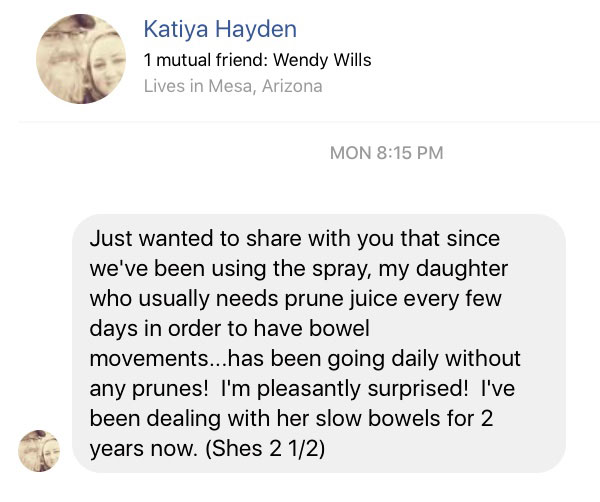This screenshot has width=600, height=502.
Task: Click the MON 8:15 PM timestamp
Action: pos(386,153)
